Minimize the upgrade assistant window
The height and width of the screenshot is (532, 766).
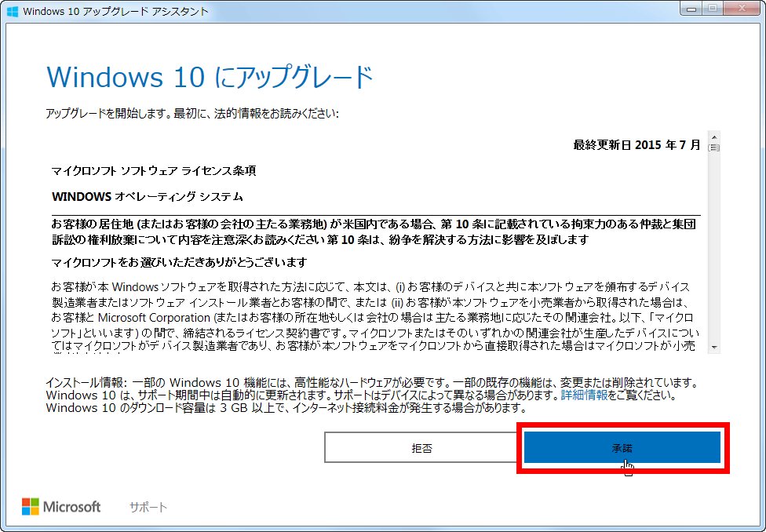point(691,9)
